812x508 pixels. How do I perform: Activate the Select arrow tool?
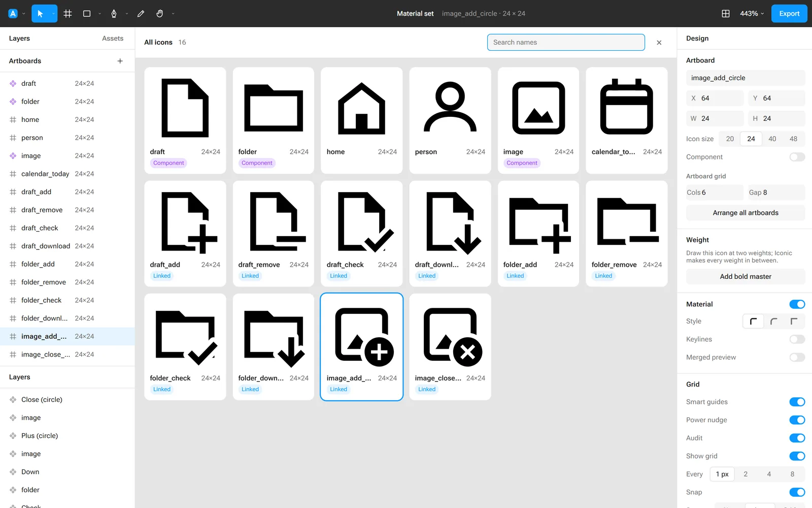[x=41, y=14]
